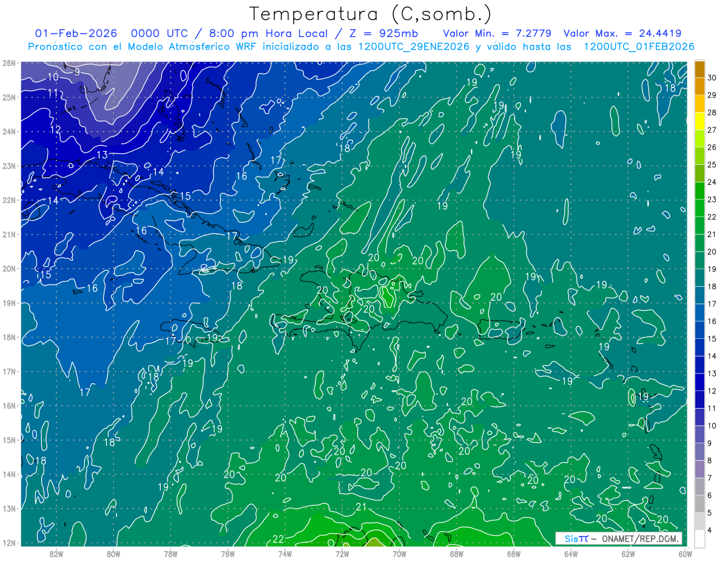The height and width of the screenshot is (562, 728).
Task: Click the latitude axis label "24N"
Action: point(9,132)
